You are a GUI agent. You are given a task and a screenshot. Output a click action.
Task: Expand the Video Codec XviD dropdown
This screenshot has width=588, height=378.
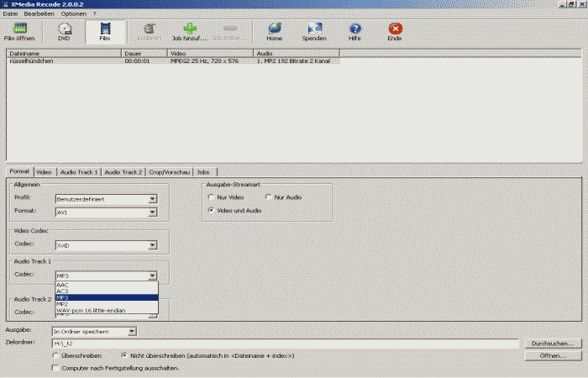click(x=152, y=245)
